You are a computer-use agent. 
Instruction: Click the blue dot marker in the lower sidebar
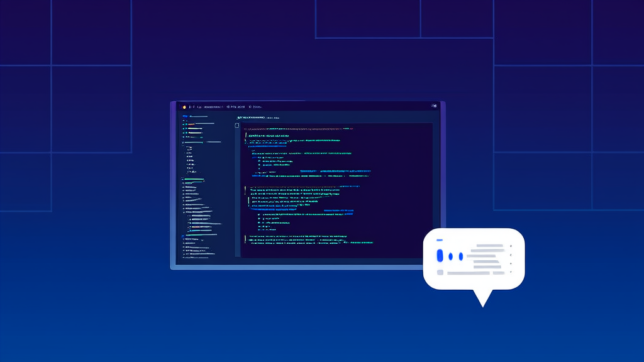182,234
